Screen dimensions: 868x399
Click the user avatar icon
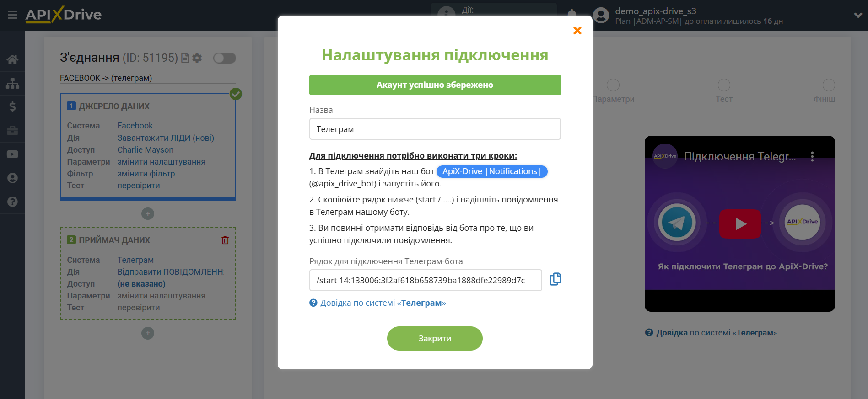601,16
